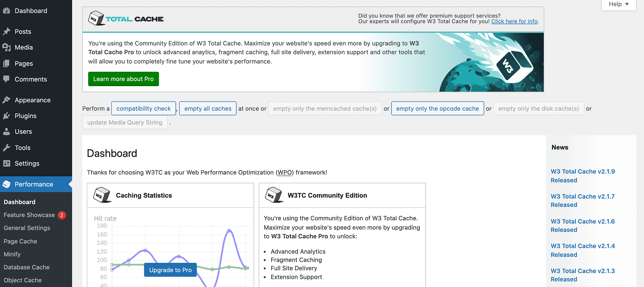
Task: Click the Feature Showcase notification badge
Action: tap(62, 215)
